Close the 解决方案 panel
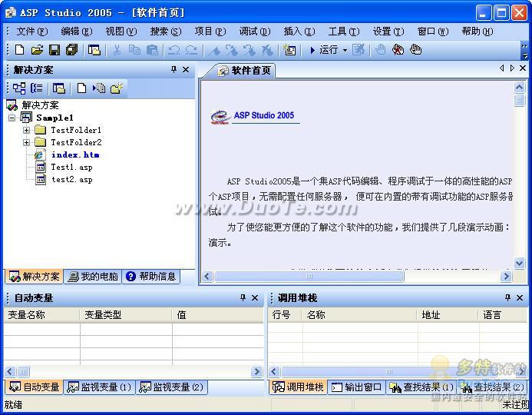532x415 pixels. click(x=186, y=70)
